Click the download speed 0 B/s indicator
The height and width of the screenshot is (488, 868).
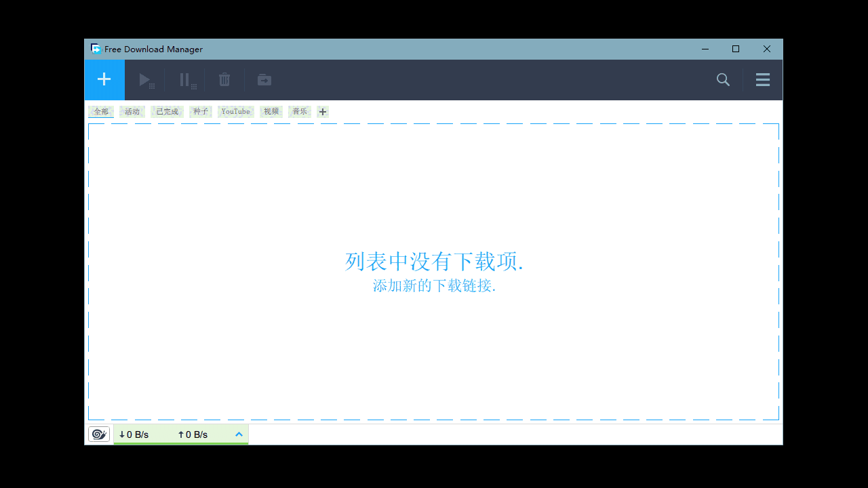pyautogui.click(x=134, y=434)
